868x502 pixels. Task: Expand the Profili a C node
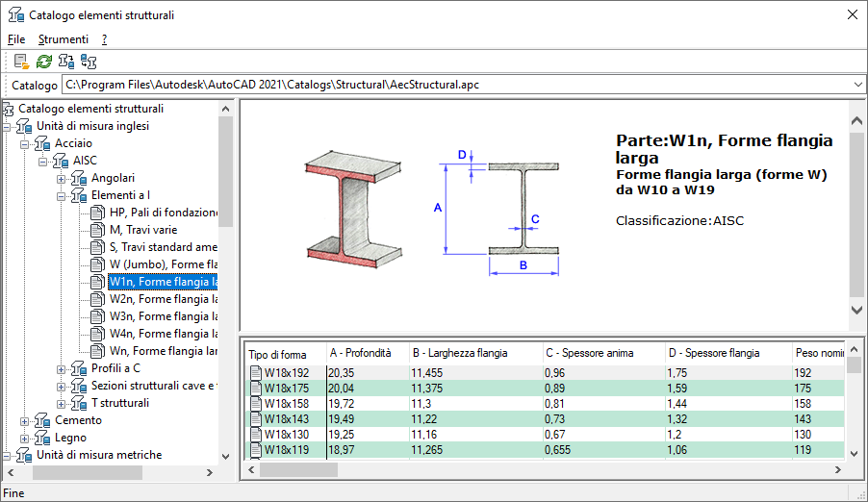pyautogui.click(x=61, y=369)
